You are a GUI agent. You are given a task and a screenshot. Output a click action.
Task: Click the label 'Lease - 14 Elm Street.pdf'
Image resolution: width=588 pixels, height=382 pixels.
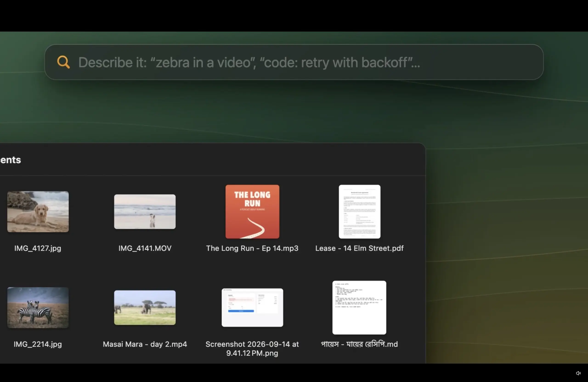[x=359, y=248]
